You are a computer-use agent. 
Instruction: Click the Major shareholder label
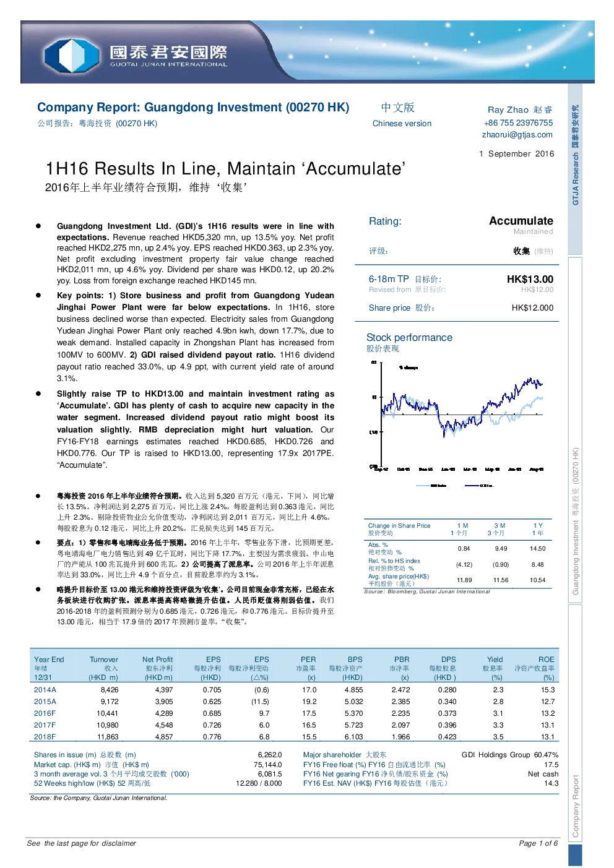tap(345, 755)
